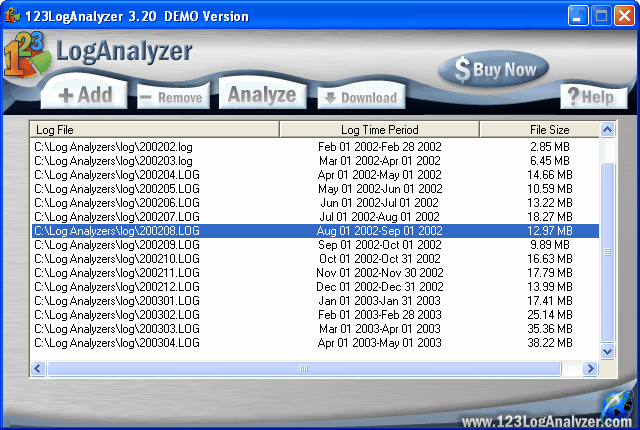Screen dimensions: 640x430
Task: Click the 13.22 MB file size
Action: [550, 203]
